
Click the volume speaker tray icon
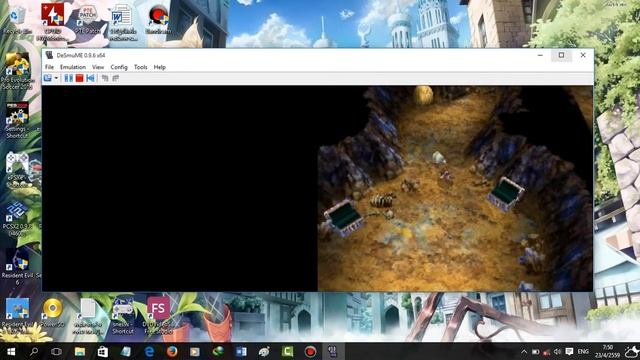click(x=558, y=352)
